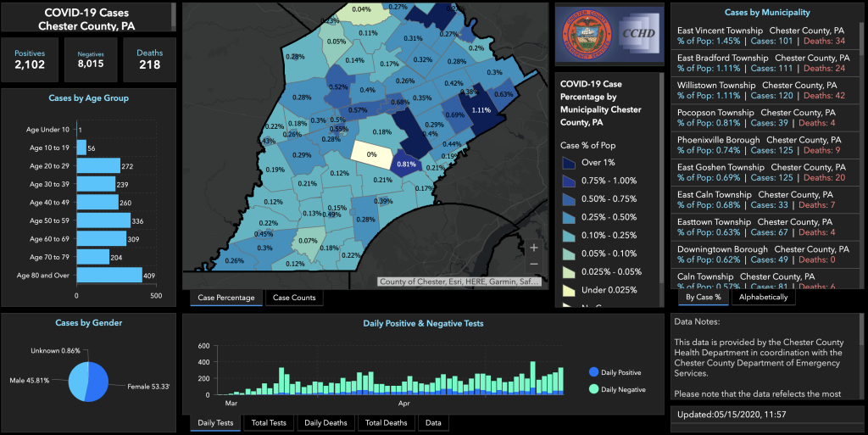868x435 pixels.
Task: Zoom in on the map with plus button
Action: (534, 248)
